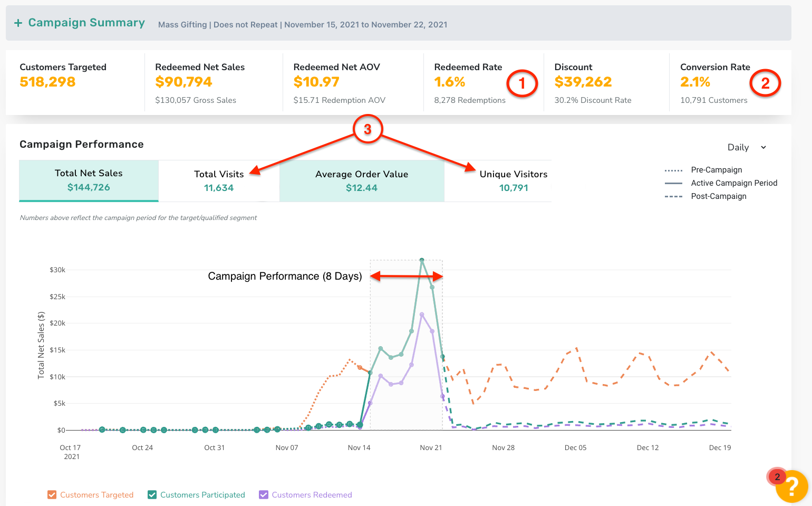This screenshot has height=506, width=812.
Task: Select the $90,794 value
Action: tap(183, 82)
